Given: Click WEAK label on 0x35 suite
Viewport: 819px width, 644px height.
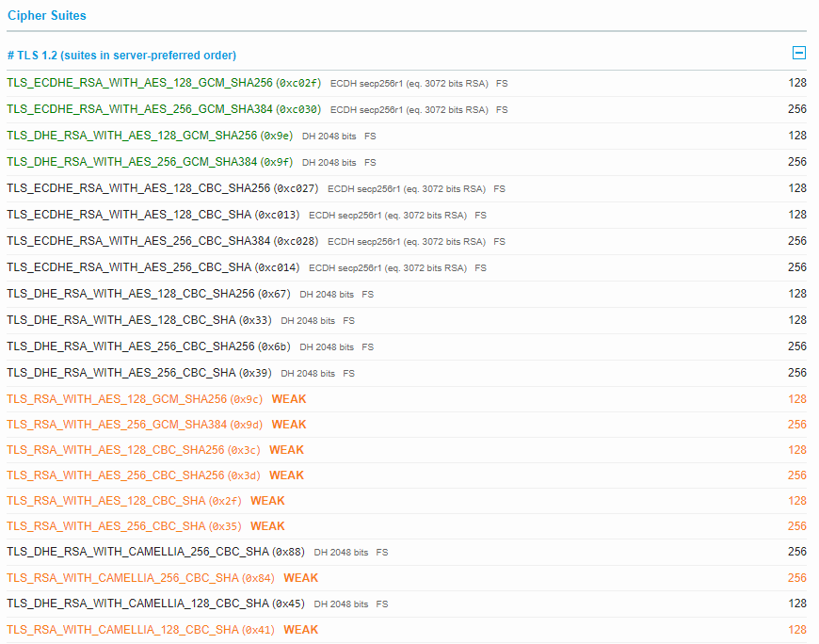Looking at the screenshot, I should (x=268, y=526).
